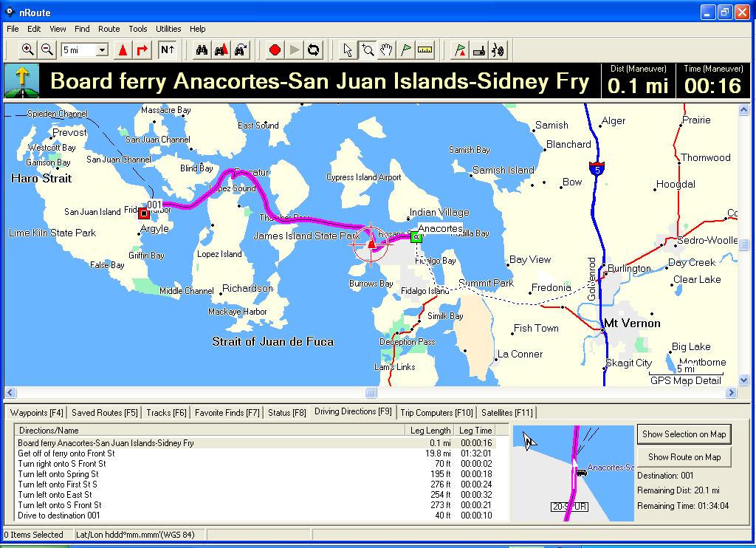Click the GPS device toolbar icon
Image resolution: width=756 pixels, height=548 pixels.
point(478,49)
